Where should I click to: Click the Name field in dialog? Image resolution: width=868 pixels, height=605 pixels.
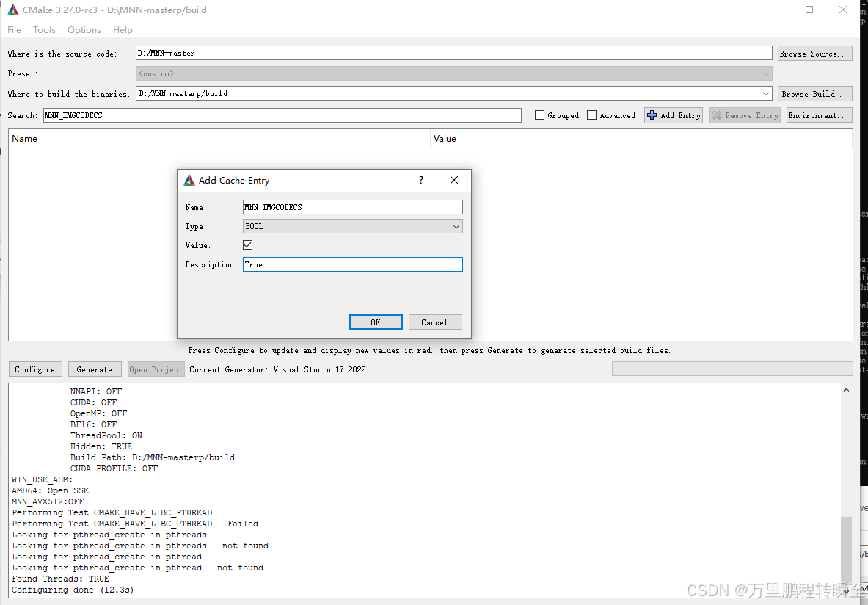[x=353, y=207]
